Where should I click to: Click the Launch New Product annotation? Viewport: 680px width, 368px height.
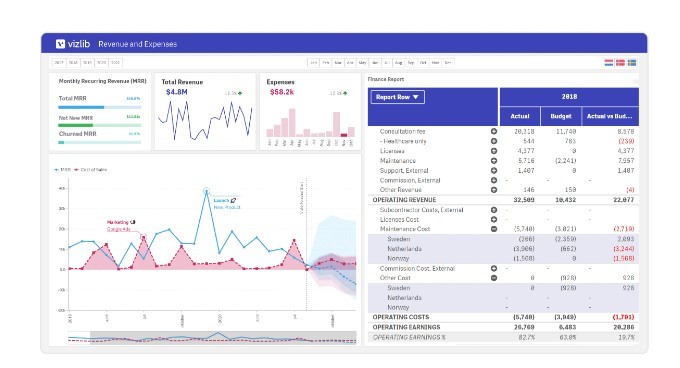(226, 204)
